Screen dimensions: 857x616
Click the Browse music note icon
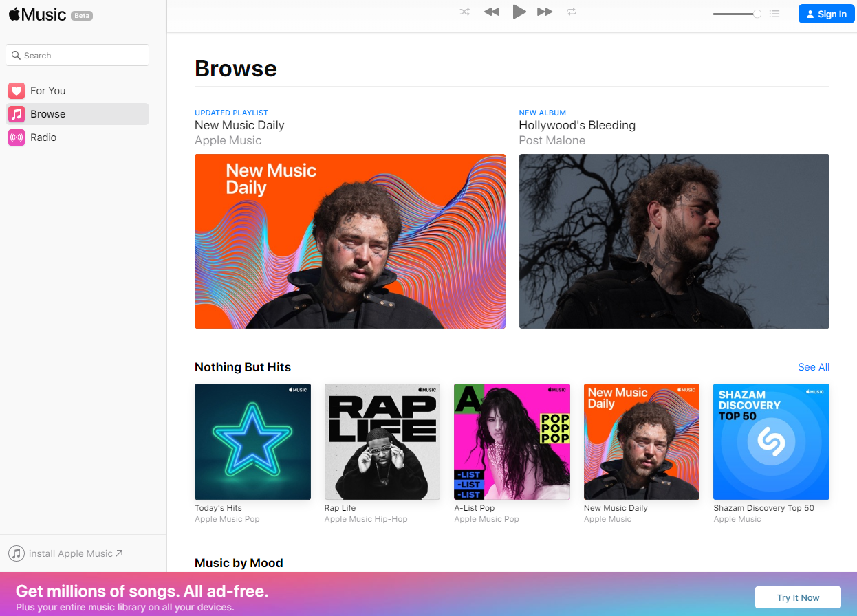pyautogui.click(x=17, y=114)
